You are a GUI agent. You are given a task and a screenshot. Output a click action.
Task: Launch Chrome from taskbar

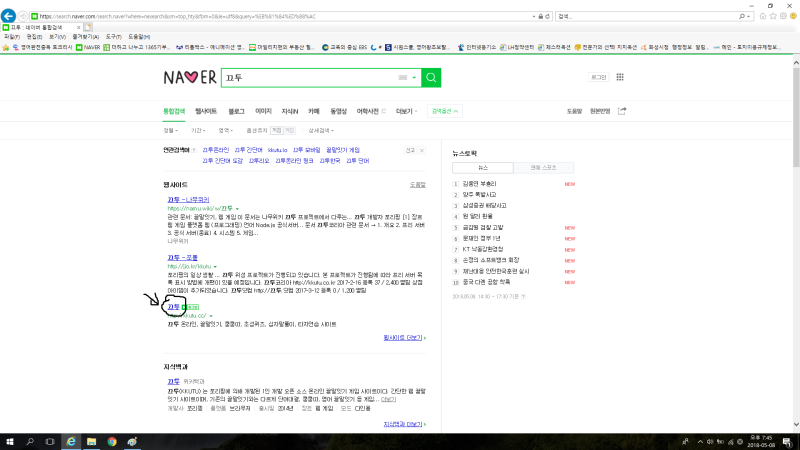click(x=112, y=442)
